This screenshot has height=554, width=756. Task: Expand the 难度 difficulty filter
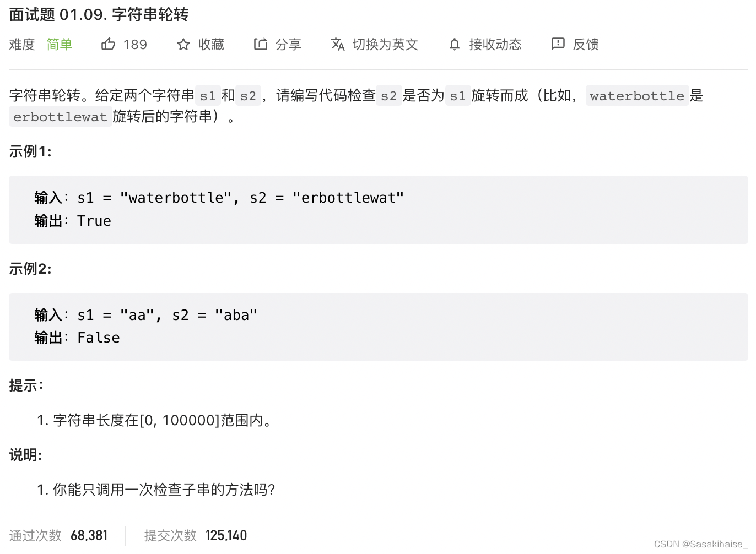point(21,45)
